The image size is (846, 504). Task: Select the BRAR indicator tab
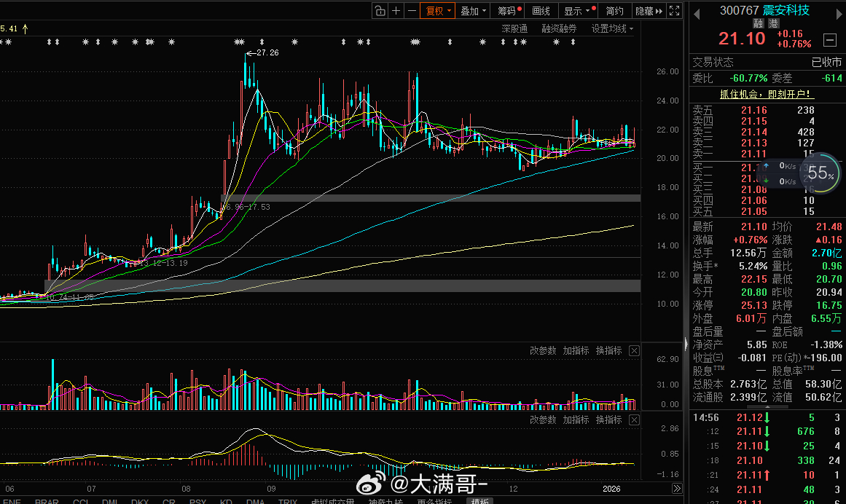[47, 501]
